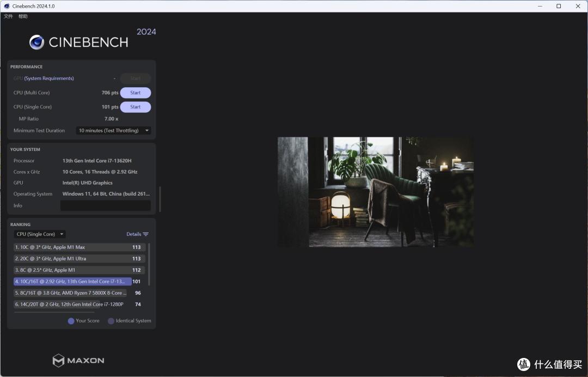The height and width of the screenshot is (377, 588).
Task: Start the CPU (Single Core) test
Action: click(136, 107)
